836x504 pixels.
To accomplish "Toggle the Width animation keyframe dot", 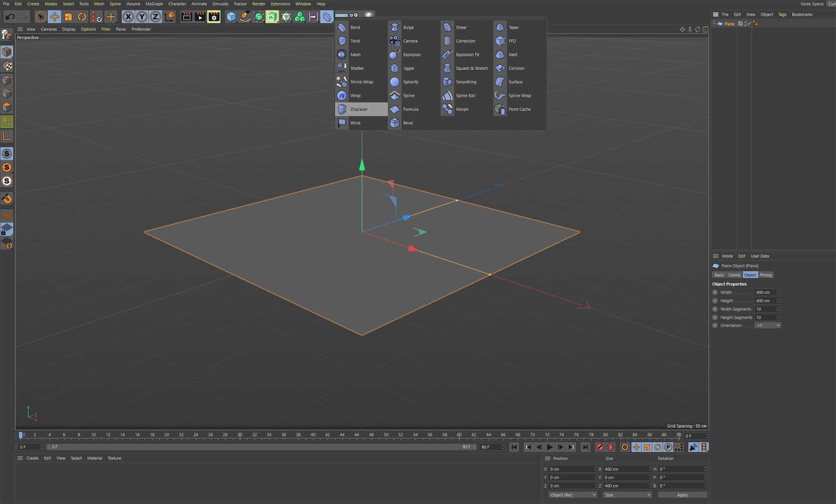I will pyautogui.click(x=715, y=292).
